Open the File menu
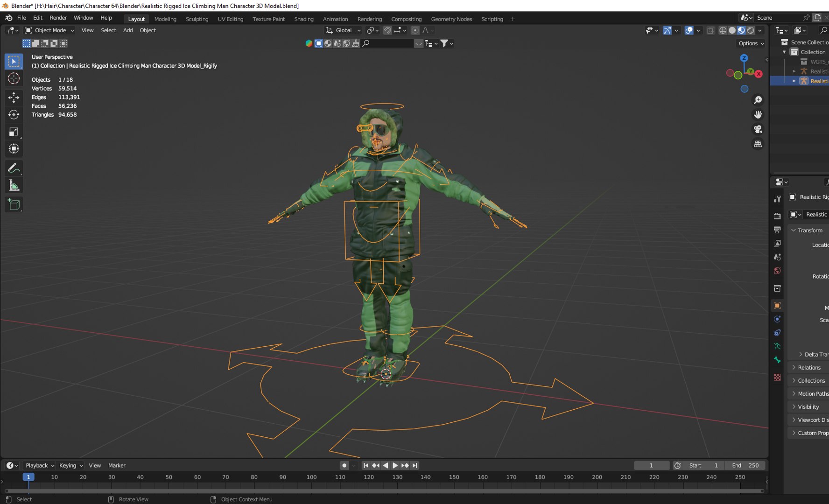 coord(21,18)
